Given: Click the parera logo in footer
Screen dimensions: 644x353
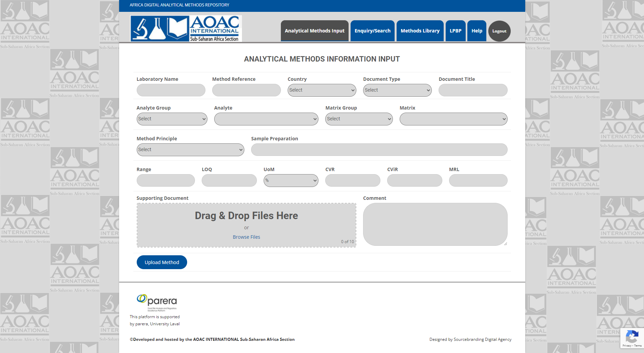Looking at the screenshot, I should [157, 302].
